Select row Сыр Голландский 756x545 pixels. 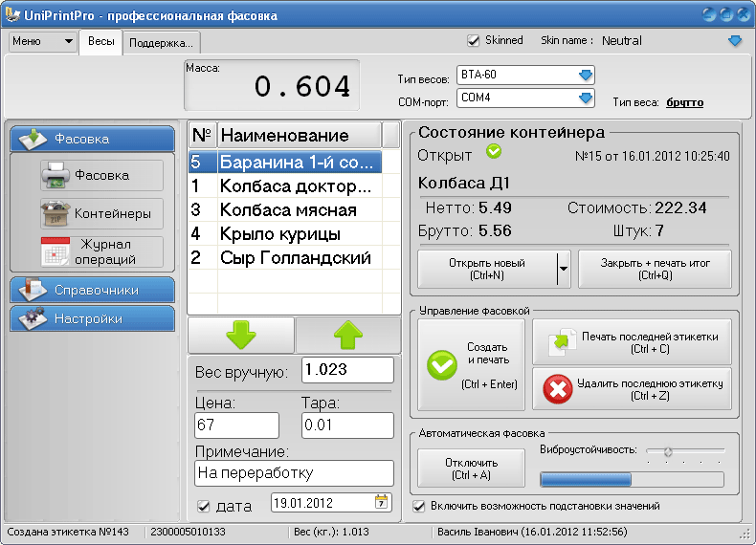285,258
